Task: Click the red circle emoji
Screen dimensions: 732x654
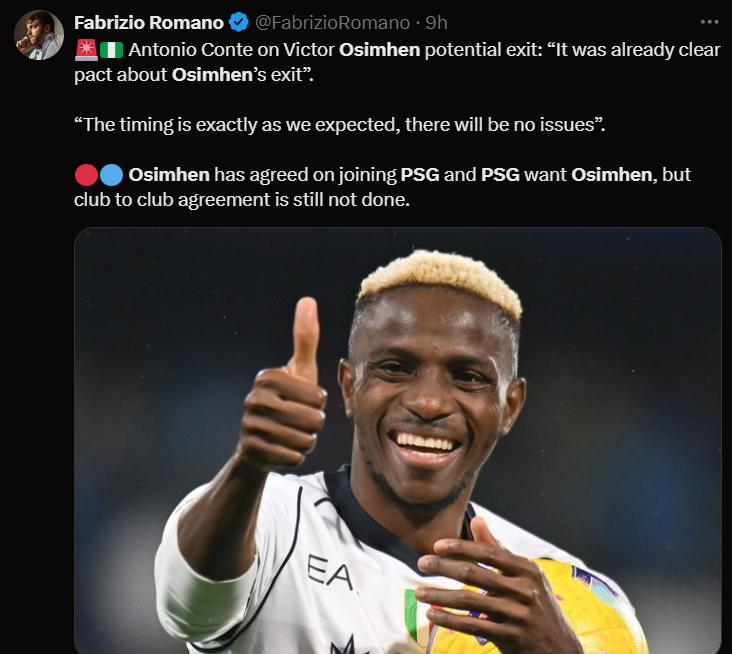Action: point(86,175)
